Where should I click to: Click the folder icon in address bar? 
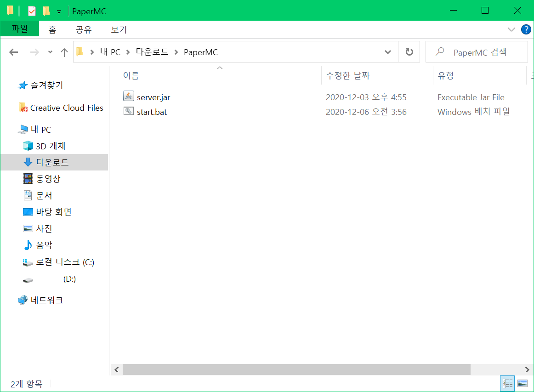click(80, 52)
